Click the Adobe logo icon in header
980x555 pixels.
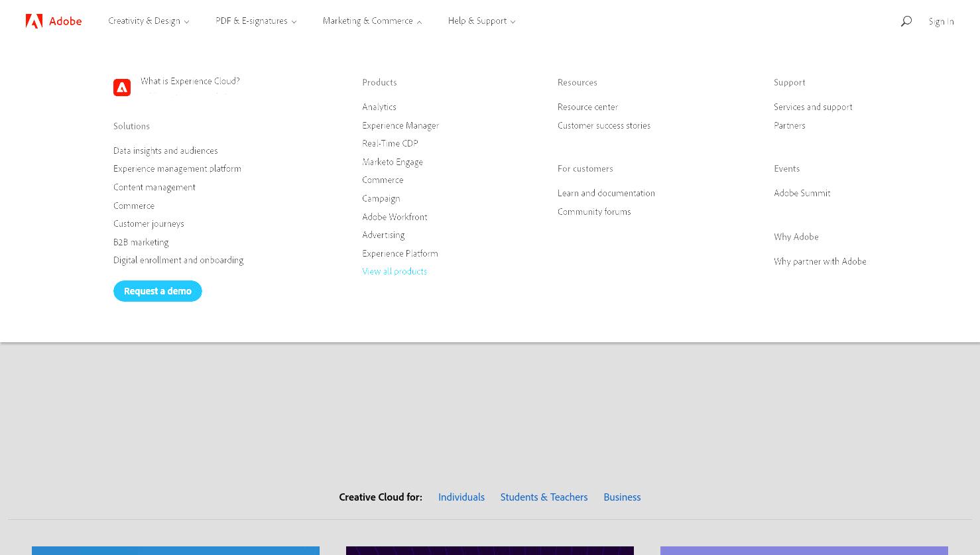coord(34,21)
